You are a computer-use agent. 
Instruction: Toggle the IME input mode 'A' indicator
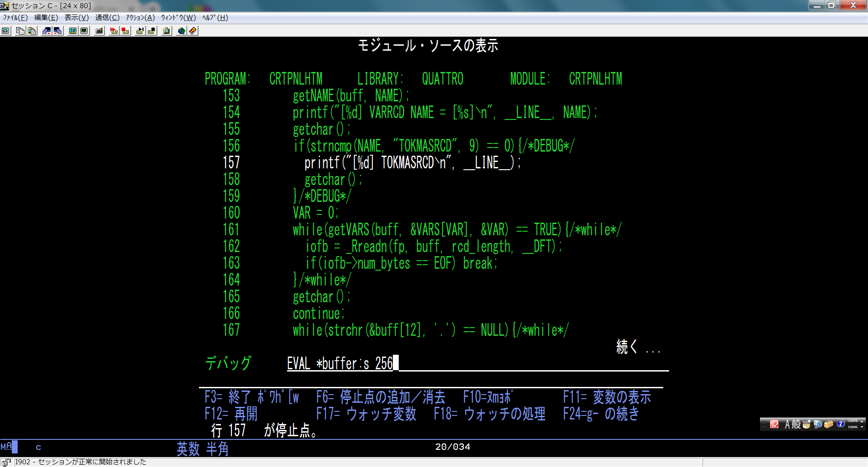(788, 424)
